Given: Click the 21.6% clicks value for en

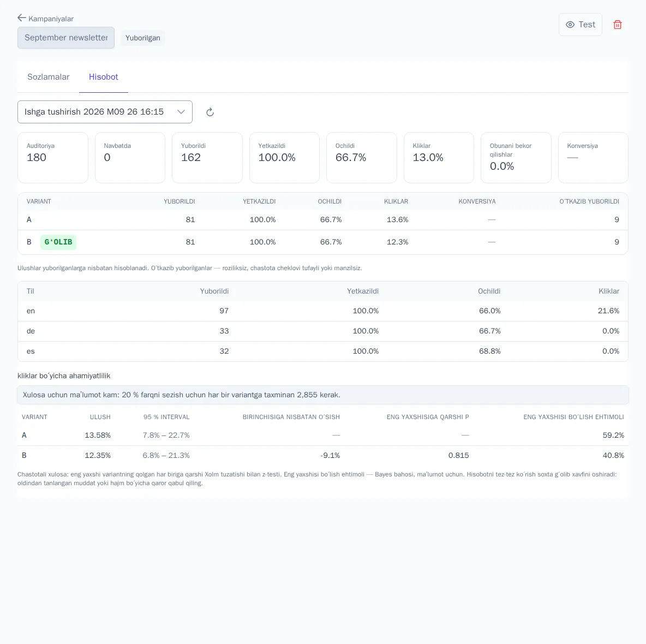Looking at the screenshot, I should (x=608, y=311).
